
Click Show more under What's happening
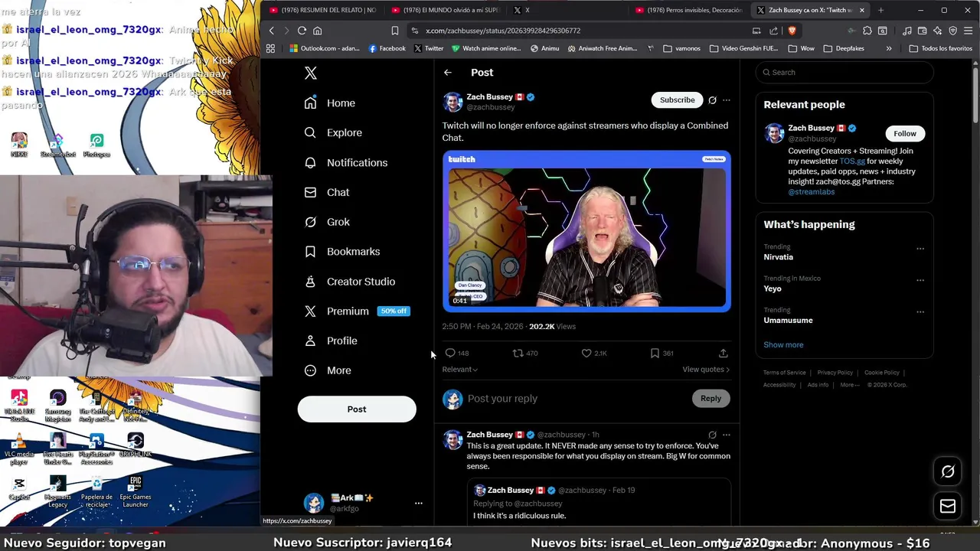pyautogui.click(x=783, y=344)
